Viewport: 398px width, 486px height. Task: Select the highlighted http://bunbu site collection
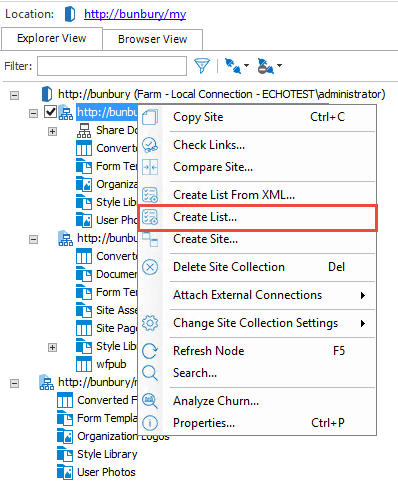click(x=107, y=112)
